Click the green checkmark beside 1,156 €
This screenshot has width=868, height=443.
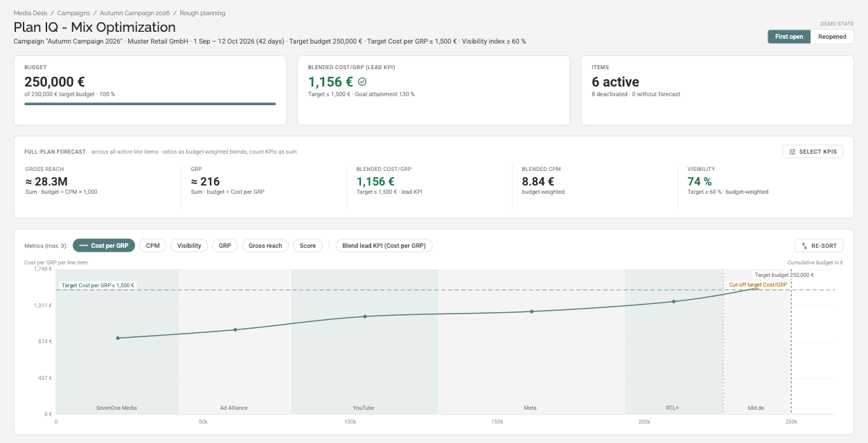coord(362,82)
